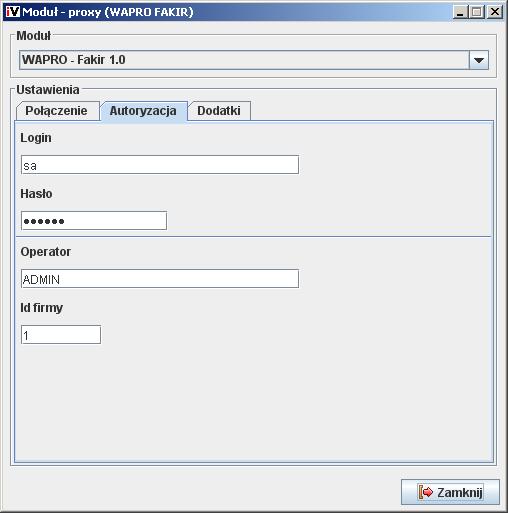Screen dimensions: 508x513
Task: Click into the Hasło password field
Action: pyautogui.click(x=94, y=221)
